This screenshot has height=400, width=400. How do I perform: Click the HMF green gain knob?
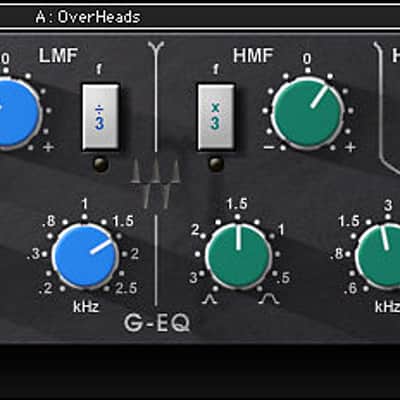point(307,112)
